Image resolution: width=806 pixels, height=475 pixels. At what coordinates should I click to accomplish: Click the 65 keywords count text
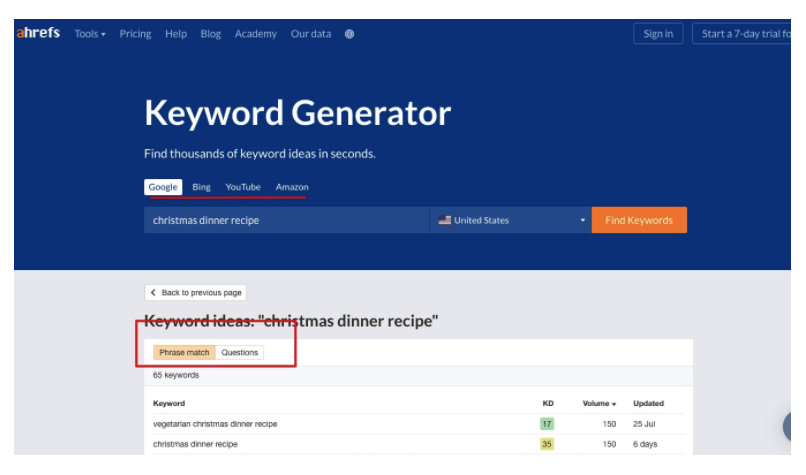[176, 375]
